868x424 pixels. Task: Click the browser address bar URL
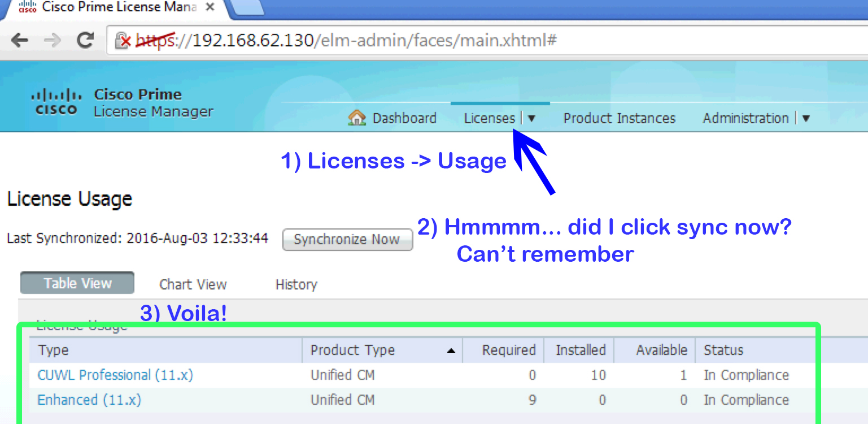[x=347, y=41]
